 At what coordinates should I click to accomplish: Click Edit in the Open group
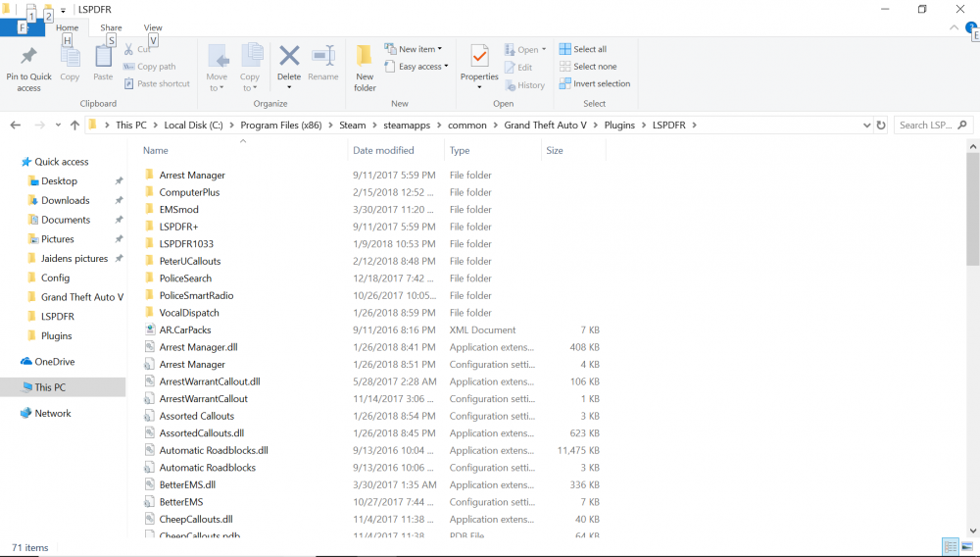(518, 68)
